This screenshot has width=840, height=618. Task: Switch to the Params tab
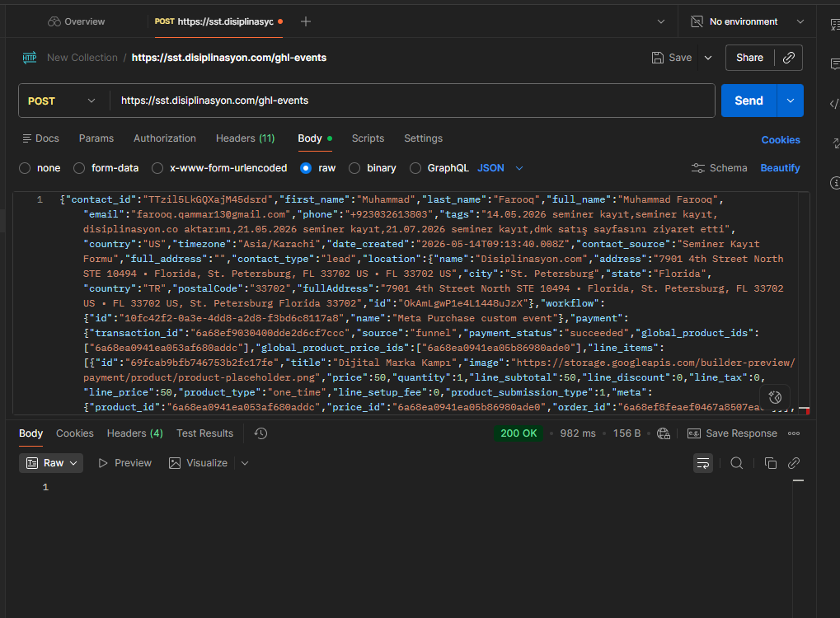[x=96, y=138]
